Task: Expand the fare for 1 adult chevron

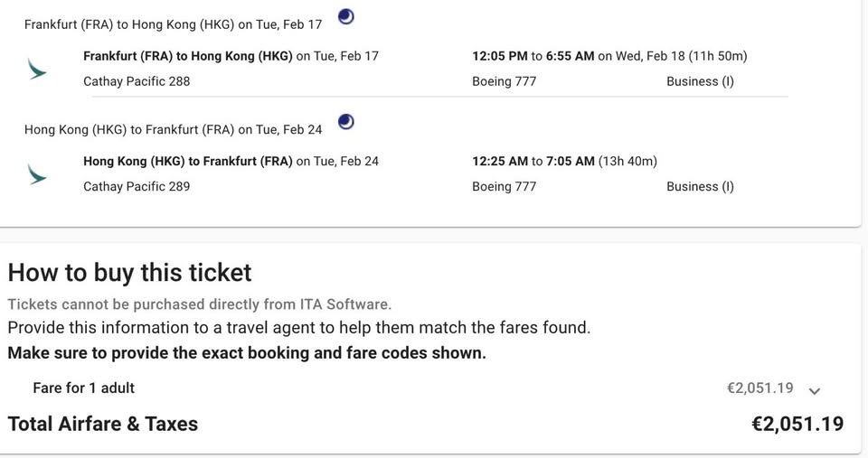Action: tap(814, 391)
